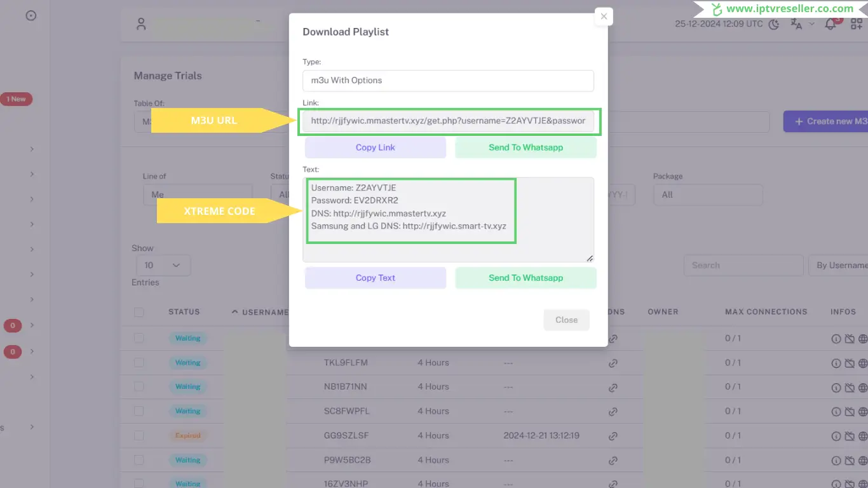Open the info icon in the NB1B71NN row
The height and width of the screenshot is (488, 868).
(x=836, y=387)
